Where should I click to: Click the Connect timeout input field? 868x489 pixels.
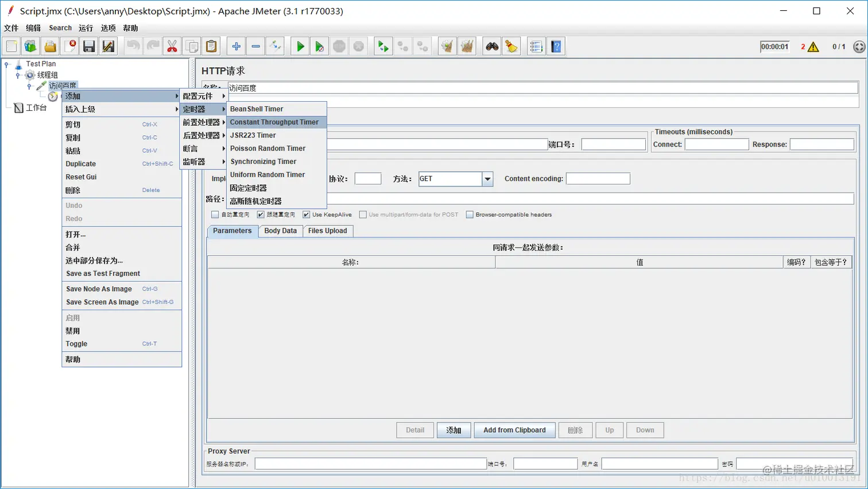point(717,145)
